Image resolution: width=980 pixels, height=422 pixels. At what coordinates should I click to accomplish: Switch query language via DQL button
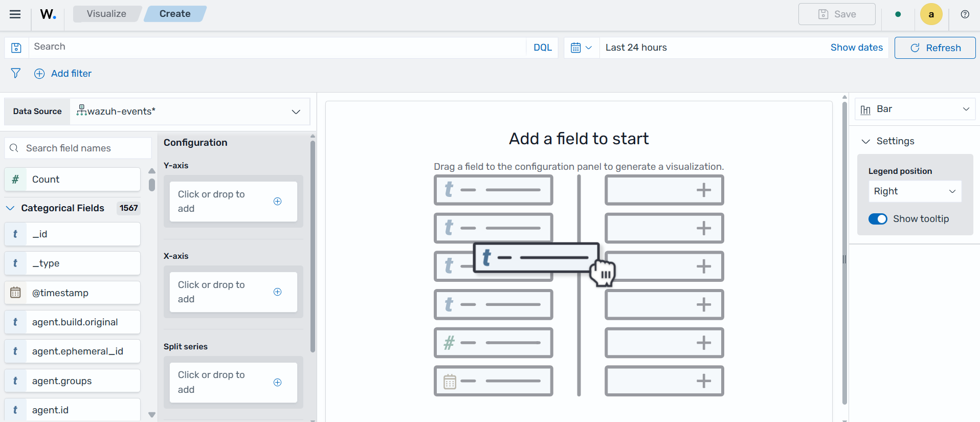pos(543,48)
